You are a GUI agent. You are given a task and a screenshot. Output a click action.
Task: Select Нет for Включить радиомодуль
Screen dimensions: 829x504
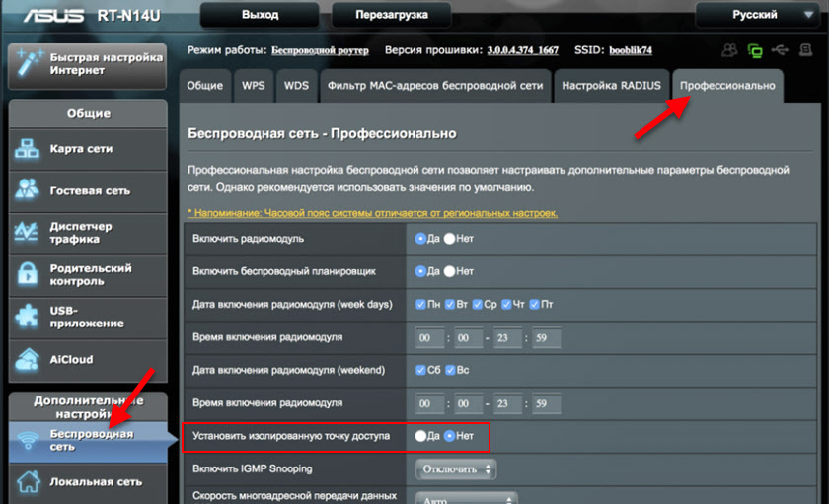coord(450,238)
